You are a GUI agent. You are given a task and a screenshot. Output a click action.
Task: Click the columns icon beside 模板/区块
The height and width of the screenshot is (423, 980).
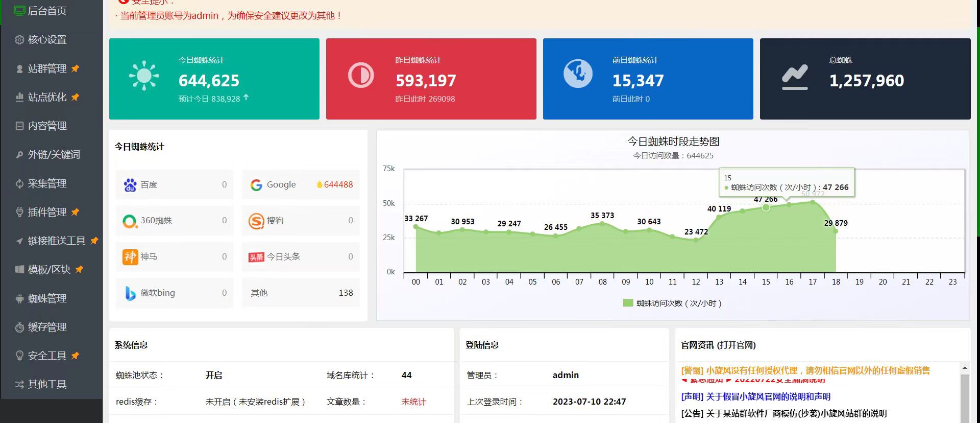tap(19, 269)
